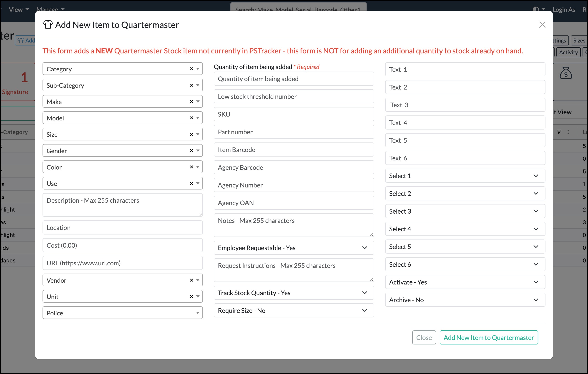Open Track Stock Quantity - Yes dropdown
588x374 pixels.
(294, 293)
